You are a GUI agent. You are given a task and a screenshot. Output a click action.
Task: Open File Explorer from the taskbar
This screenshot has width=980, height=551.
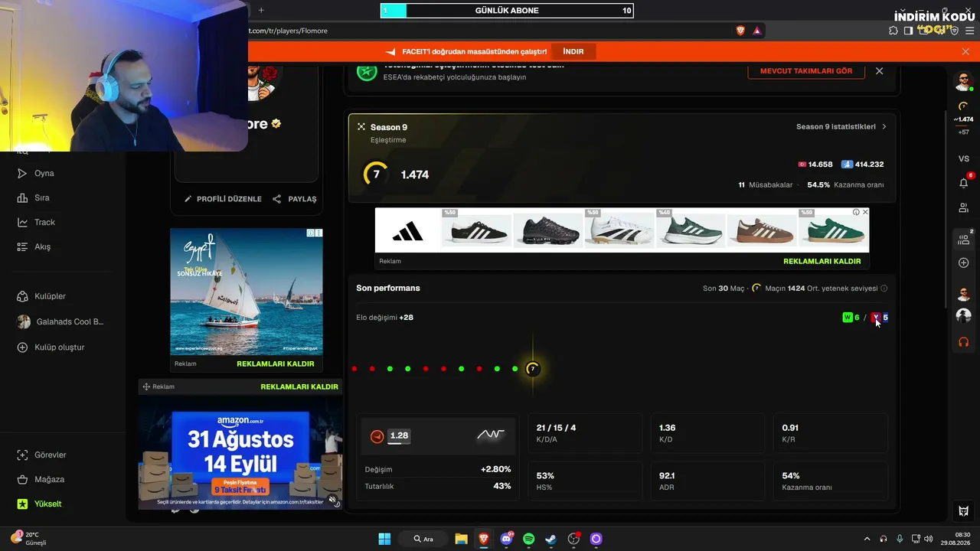click(461, 539)
